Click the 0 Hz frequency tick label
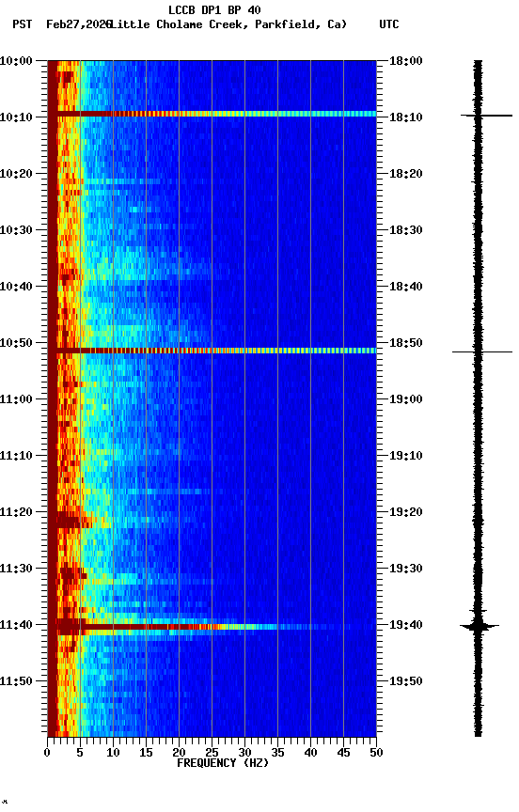The width and height of the screenshot is (519, 812). [47, 753]
